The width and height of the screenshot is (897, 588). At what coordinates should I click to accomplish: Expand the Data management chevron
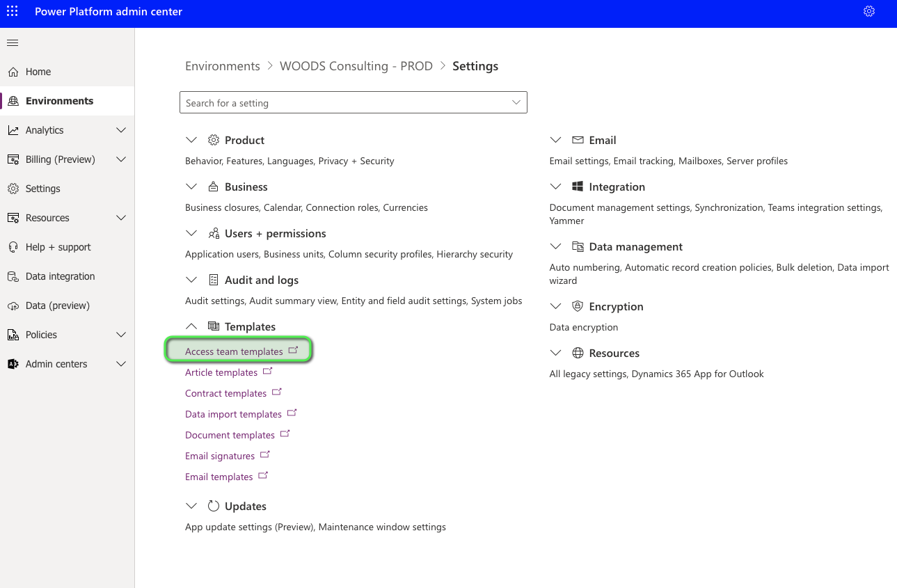(x=555, y=246)
